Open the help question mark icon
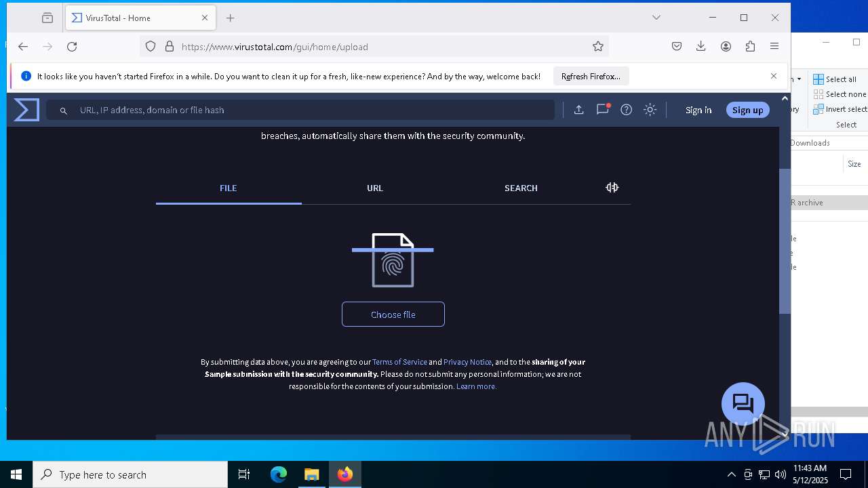The image size is (868, 488). tap(627, 110)
